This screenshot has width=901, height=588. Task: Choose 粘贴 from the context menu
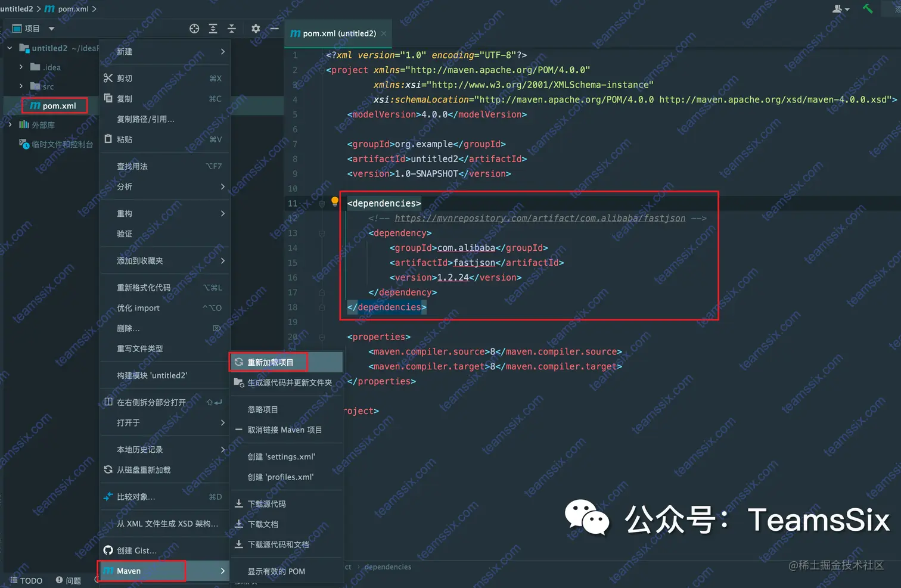(x=164, y=139)
